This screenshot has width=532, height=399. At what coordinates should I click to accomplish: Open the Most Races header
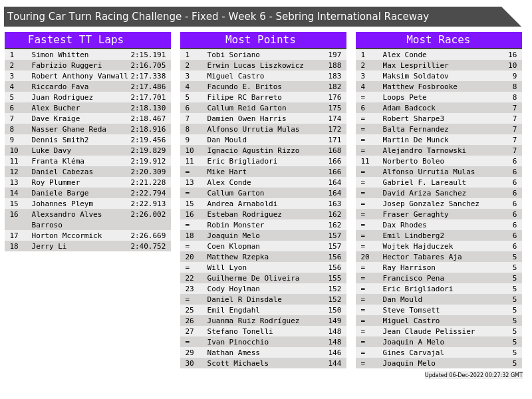click(438, 40)
